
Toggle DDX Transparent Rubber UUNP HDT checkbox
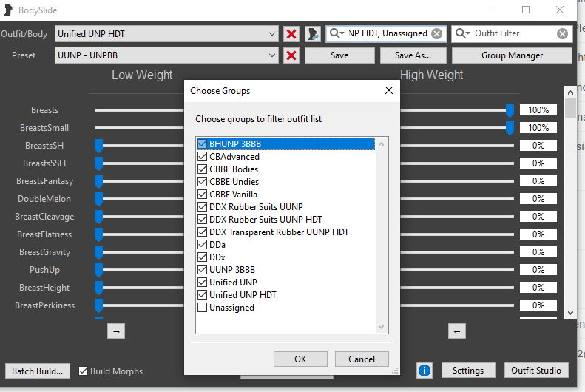pyautogui.click(x=202, y=232)
